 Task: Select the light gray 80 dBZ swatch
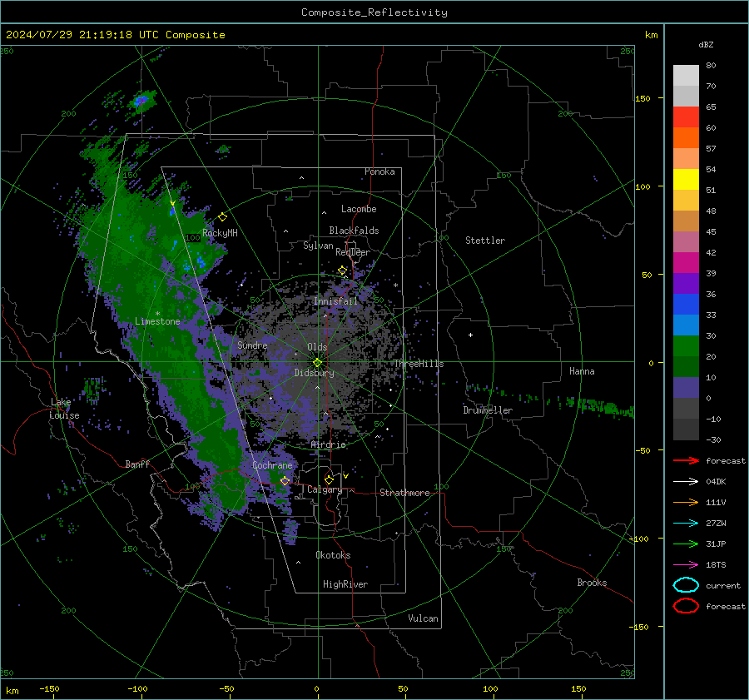pos(686,75)
